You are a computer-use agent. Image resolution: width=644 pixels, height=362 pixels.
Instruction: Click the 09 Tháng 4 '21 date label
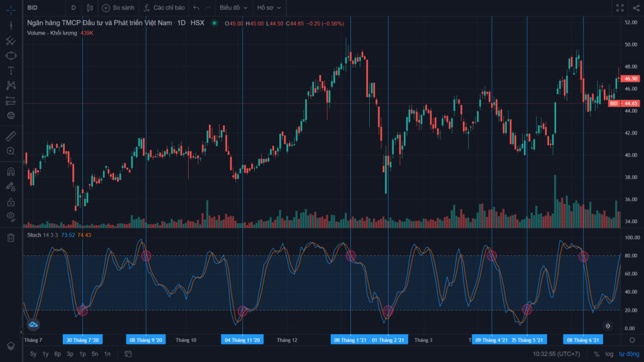tap(491, 340)
